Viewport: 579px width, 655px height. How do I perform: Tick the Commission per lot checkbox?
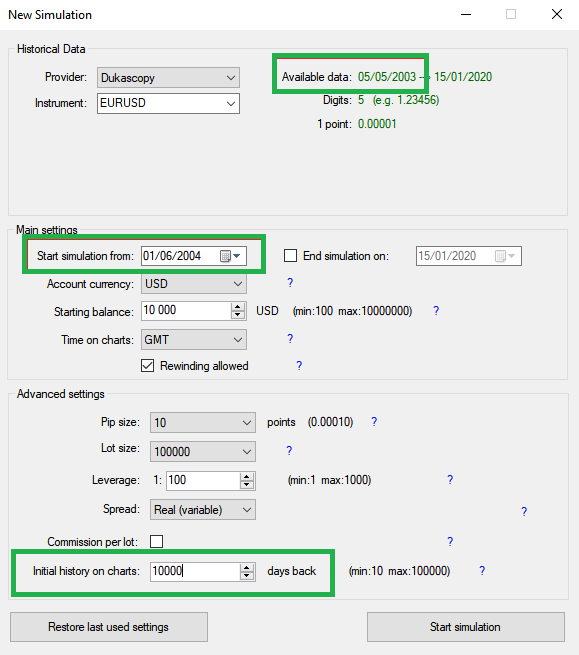pyautogui.click(x=156, y=541)
